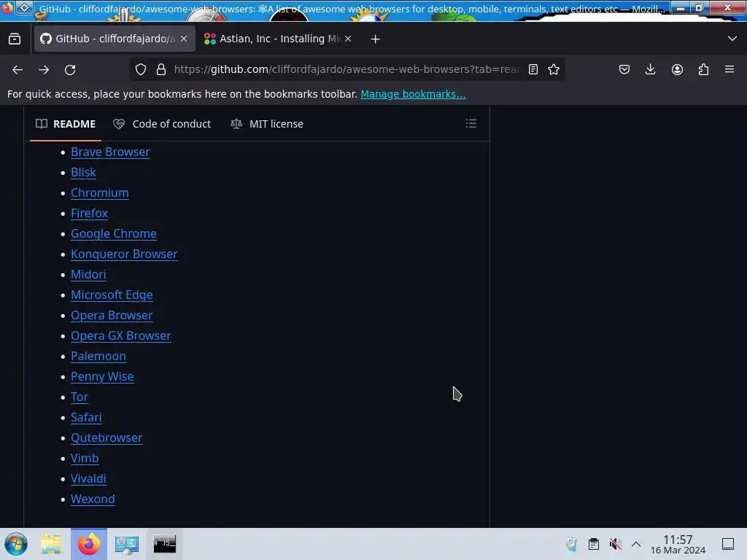The image size is (747, 560).
Task: Click the address bar URL field
Action: 347,69
